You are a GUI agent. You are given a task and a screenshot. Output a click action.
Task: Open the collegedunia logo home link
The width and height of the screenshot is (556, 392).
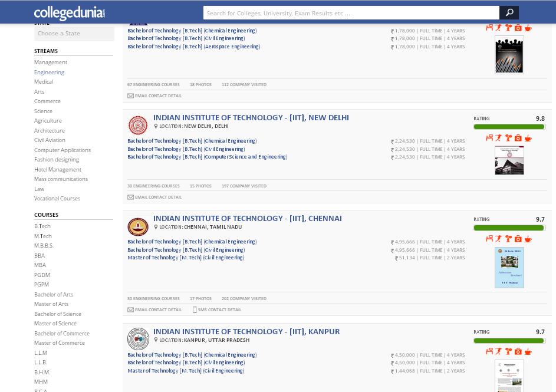point(70,13)
